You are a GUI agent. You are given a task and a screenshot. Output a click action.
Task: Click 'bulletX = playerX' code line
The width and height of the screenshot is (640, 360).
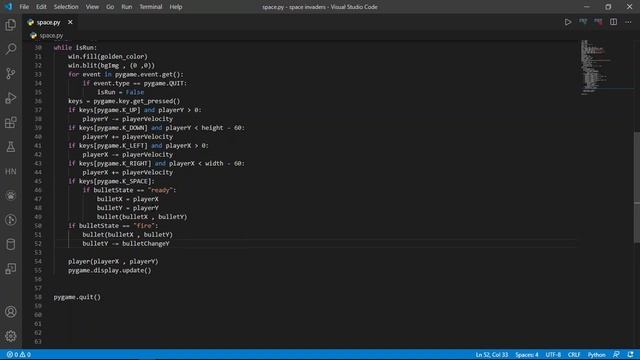[127, 199]
